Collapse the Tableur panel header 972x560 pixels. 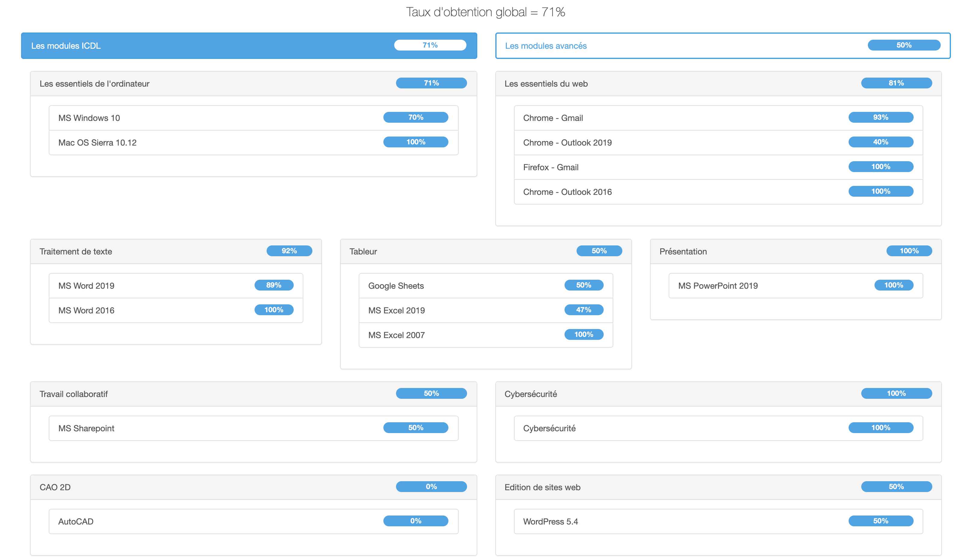point(485,251)
